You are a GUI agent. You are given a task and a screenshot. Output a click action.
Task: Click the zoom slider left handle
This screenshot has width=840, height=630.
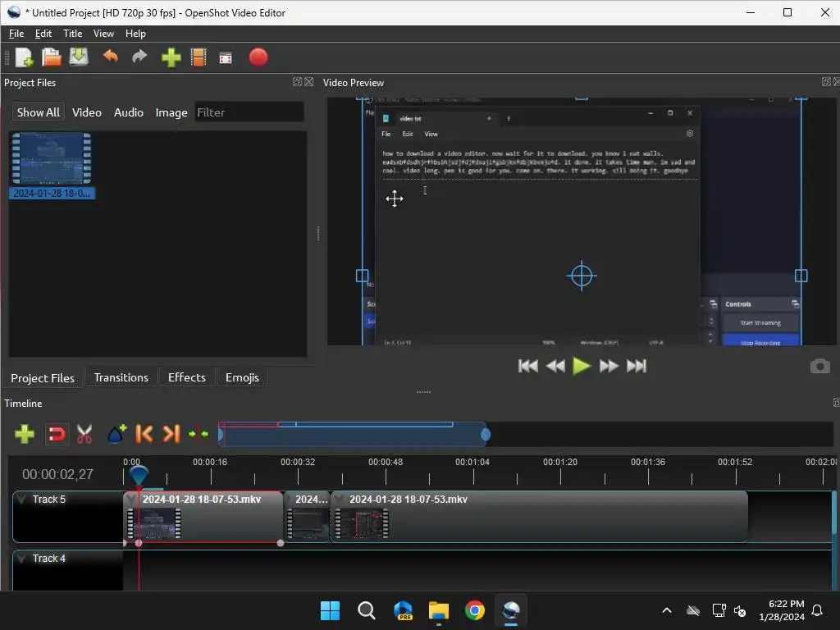pos(220,435)
